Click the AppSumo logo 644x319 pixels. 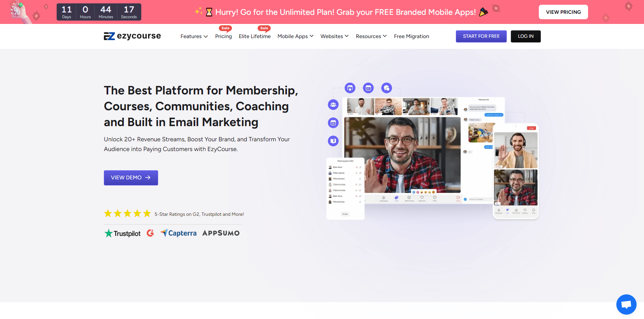pyautogui.click(x=221, y=233)
